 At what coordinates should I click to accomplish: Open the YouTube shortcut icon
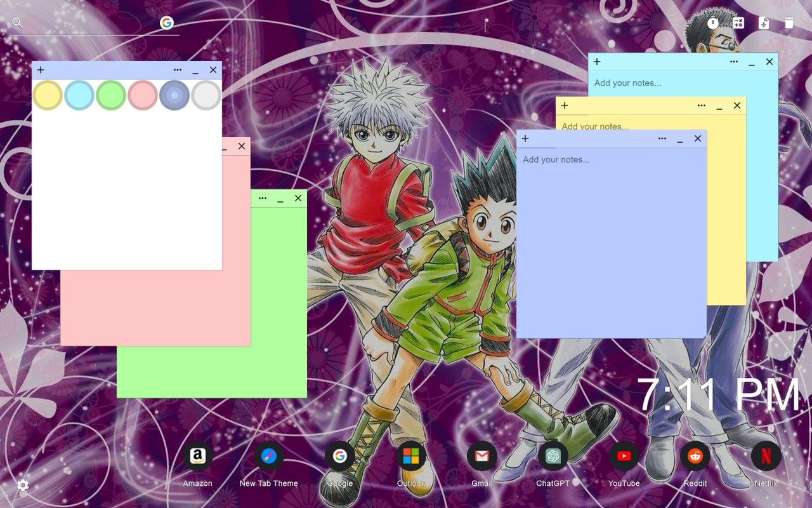click(x=624, y=456)
